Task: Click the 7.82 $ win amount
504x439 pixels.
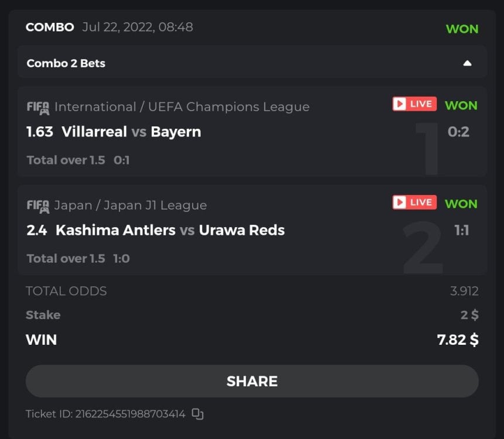Action: pos(458,339)
